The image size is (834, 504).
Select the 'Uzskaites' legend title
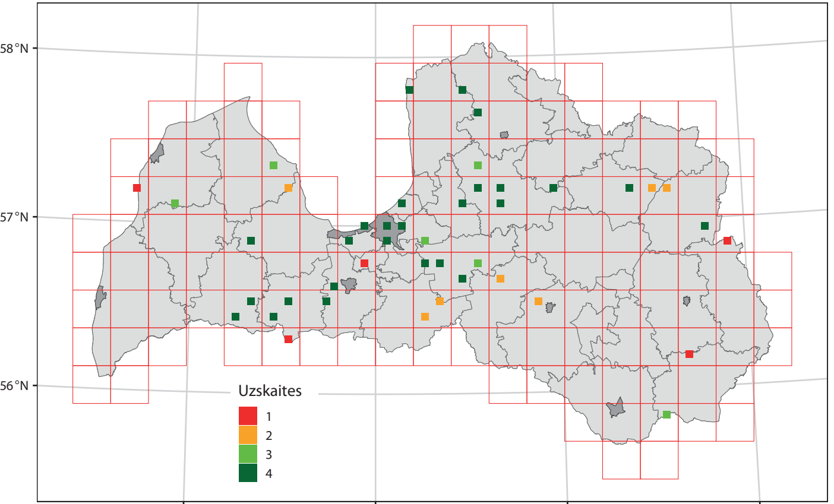pos(270,391)
